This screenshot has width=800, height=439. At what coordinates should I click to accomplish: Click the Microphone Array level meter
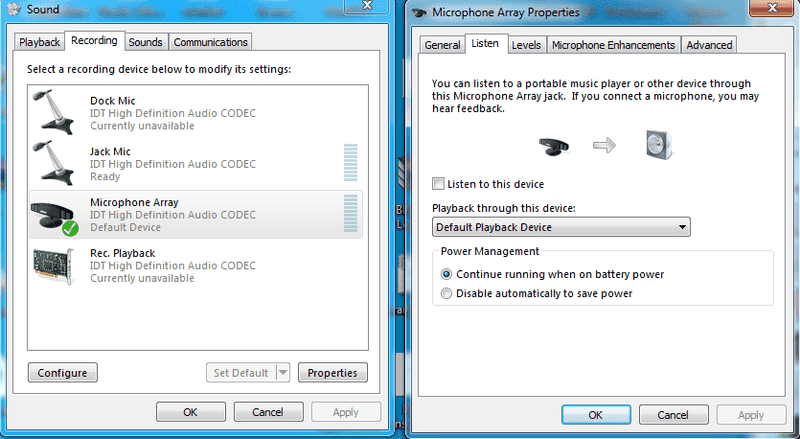(x=350, y=213)
